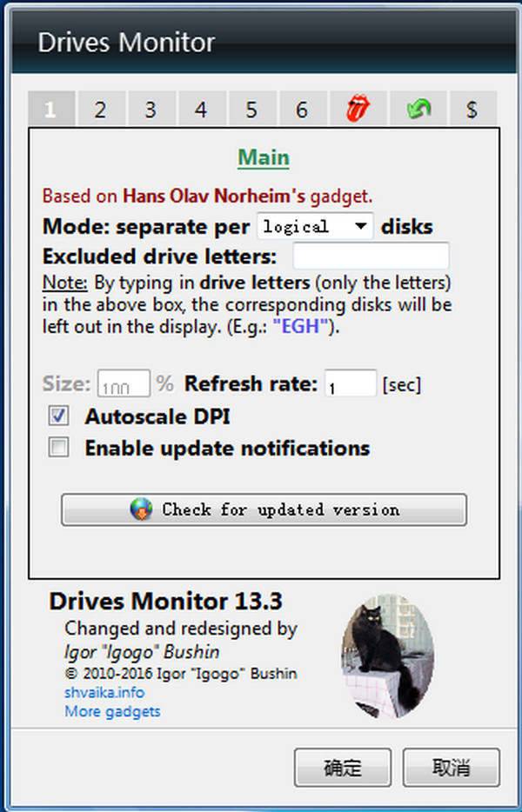Click the black cat photo
This screenshot has width=522, height=812.
pos(388,656)
